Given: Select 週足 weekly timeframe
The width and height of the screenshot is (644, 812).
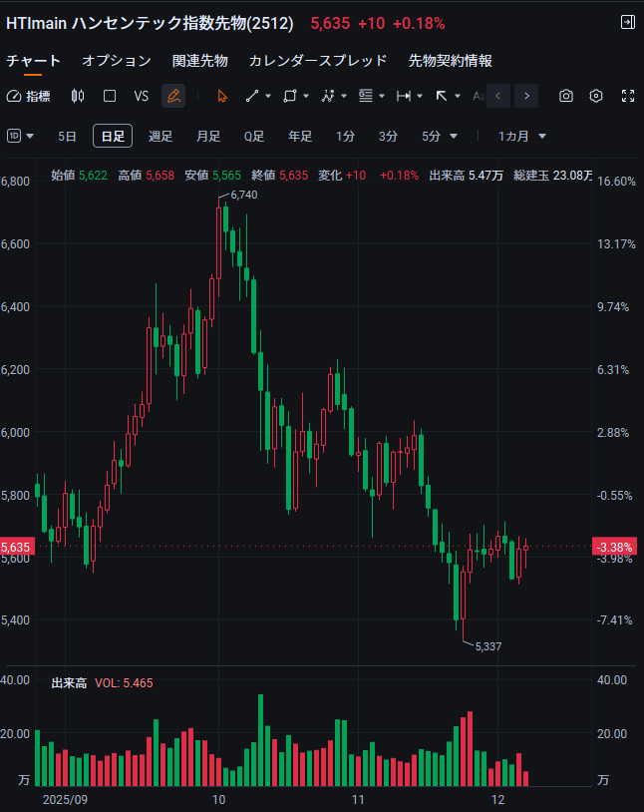Looking at the screenshot, I should pos(161,137).
